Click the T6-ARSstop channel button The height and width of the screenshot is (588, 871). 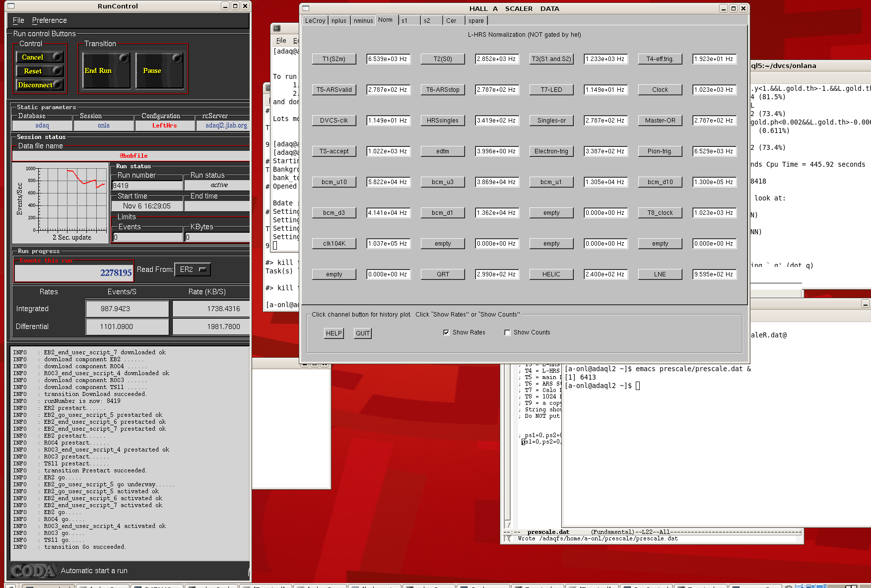point(443,90)
